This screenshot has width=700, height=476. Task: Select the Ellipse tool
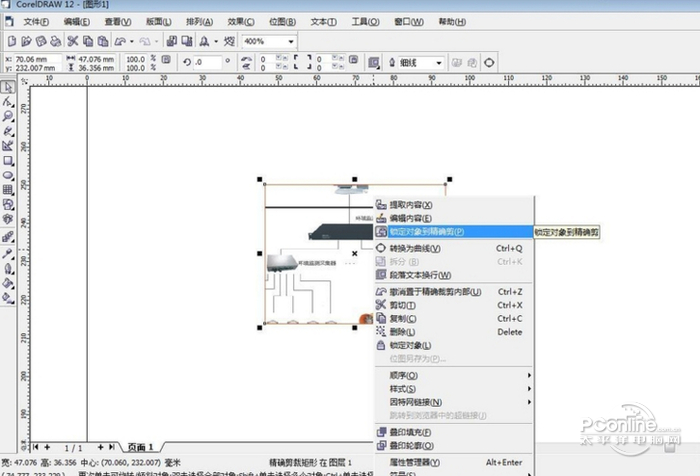(8, 174)
